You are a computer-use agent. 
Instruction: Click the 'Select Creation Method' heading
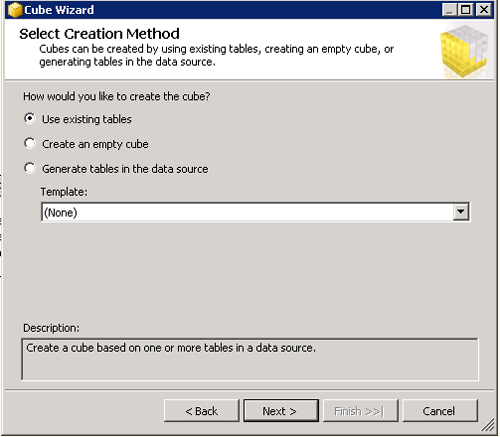click(x=99, y=34)
